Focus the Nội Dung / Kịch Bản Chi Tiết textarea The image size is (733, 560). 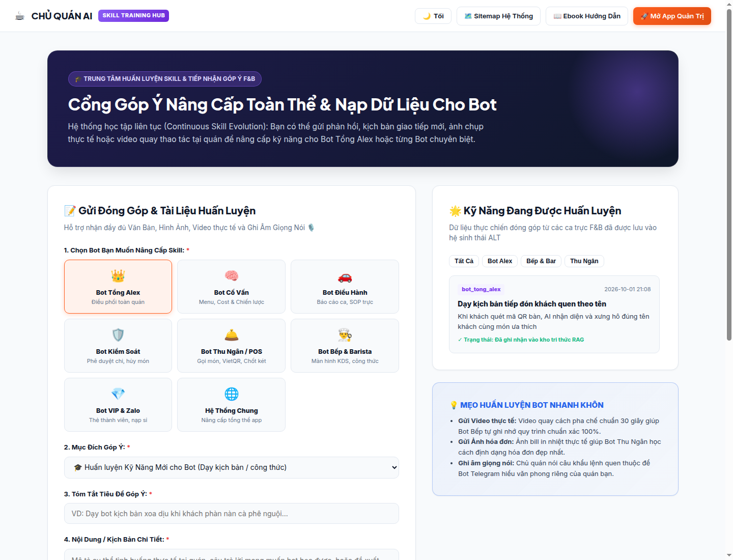tap(232, 554)
